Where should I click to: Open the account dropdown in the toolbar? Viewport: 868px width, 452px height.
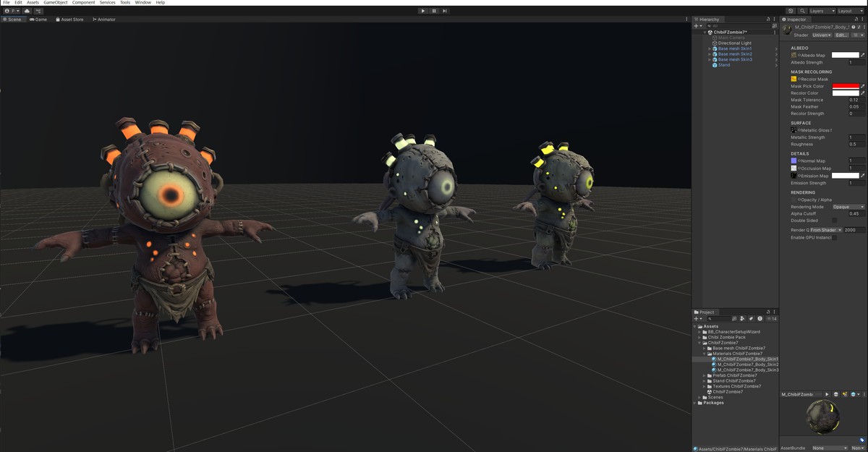point(12,11)
